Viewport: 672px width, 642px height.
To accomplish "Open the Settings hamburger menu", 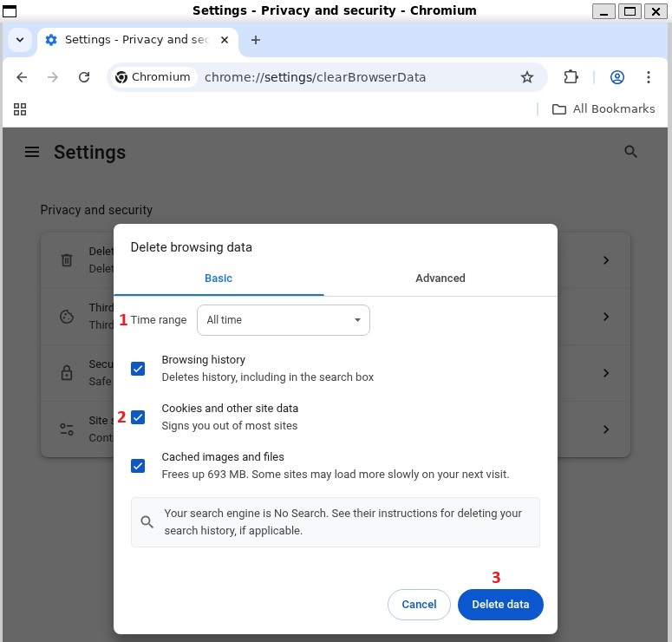I will (x=32, y=152).
